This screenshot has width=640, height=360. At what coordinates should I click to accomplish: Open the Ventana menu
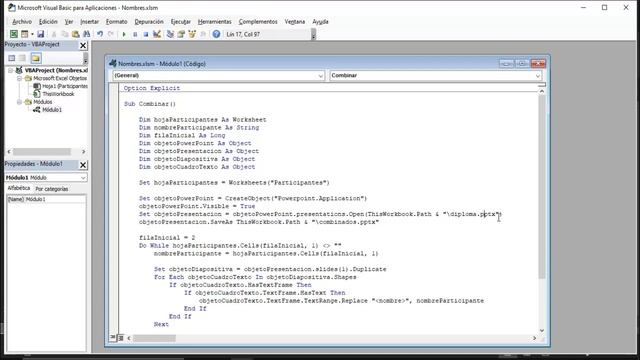295,22
